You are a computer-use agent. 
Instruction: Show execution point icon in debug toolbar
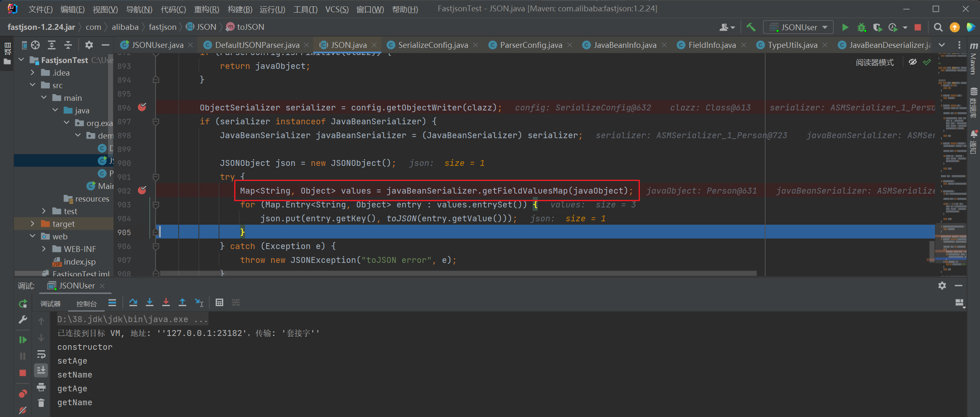click(x=112, y=302)
